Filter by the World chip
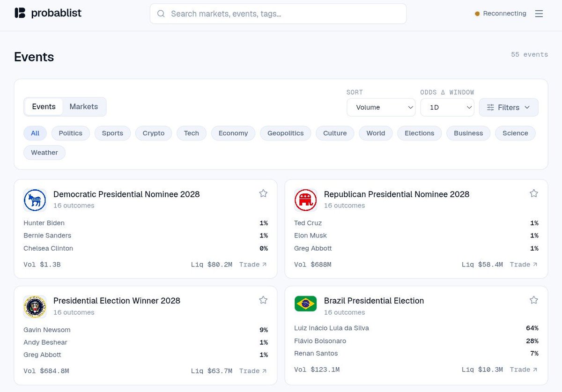The width and height of the screenshot is (562, 392). (x=376, y=133)
